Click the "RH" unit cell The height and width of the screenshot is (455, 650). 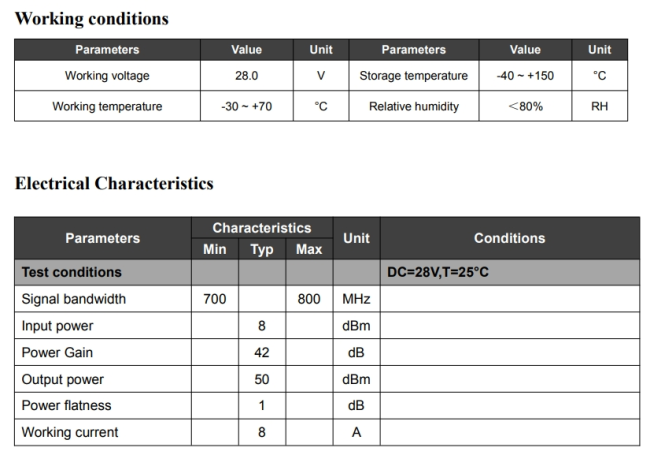point(599,106)
